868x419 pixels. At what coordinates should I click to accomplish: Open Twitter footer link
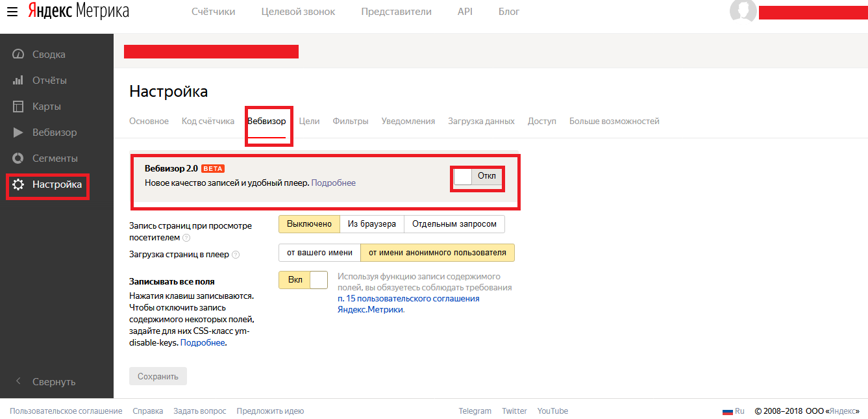click(x=515, y=411)
